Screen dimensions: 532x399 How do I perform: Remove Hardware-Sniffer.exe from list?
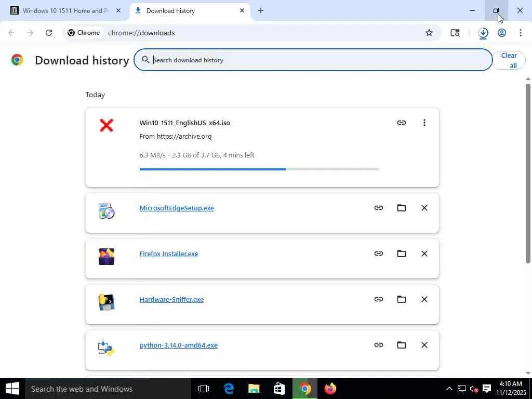click(x=424, y=299)
